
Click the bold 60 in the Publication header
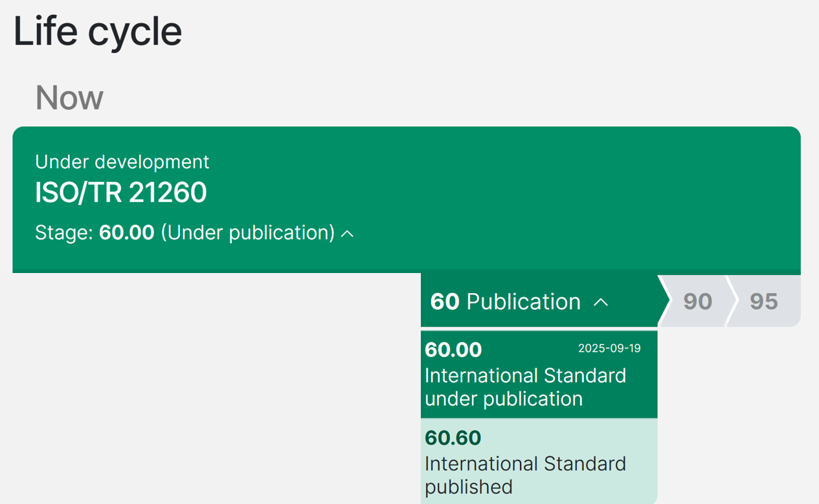[x=445, y=301]
